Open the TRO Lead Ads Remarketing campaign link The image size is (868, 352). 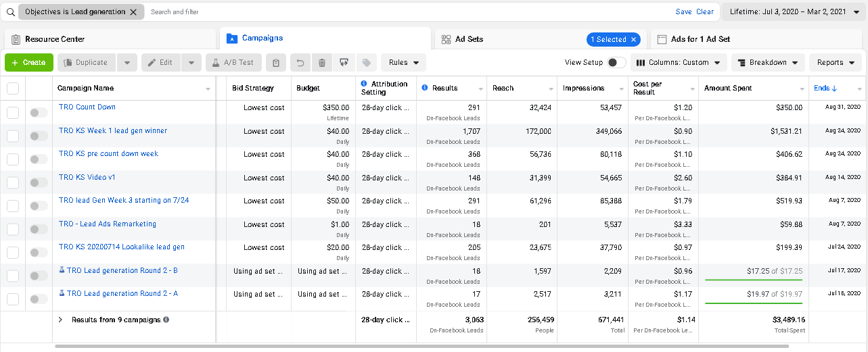tap(108, 224)
